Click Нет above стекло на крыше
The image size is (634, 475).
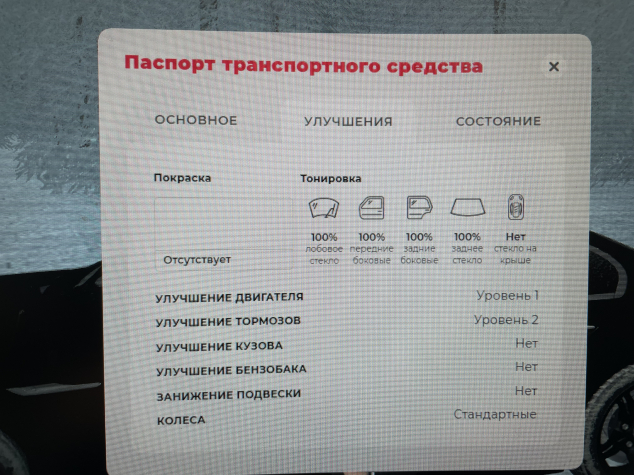(516, 236)
